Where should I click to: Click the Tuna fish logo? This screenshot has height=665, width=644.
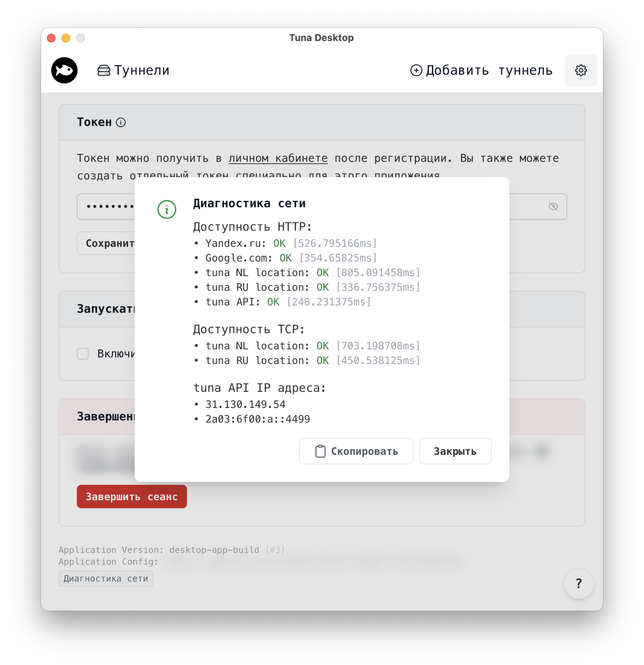(64, 70)
